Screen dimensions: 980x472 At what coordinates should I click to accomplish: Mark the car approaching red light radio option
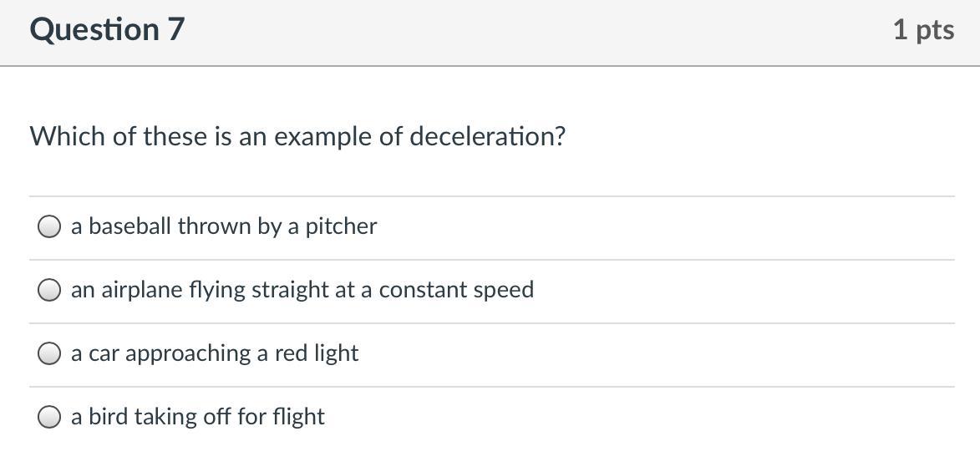[x=49, y=353]
